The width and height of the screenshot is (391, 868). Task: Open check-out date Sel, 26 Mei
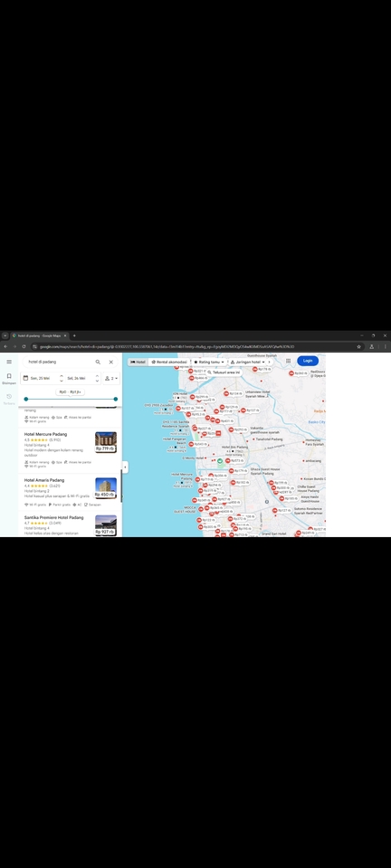77,378
